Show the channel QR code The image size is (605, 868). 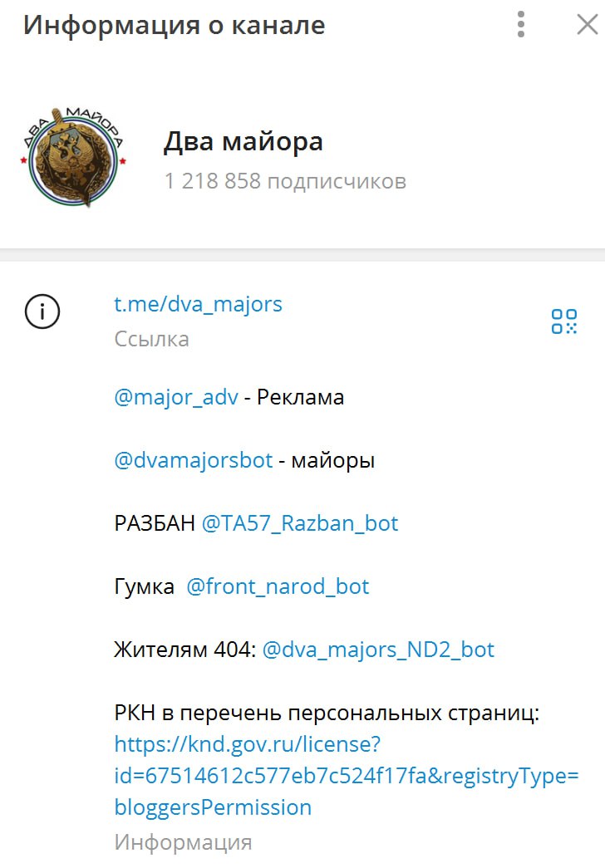tap(564, 321)
